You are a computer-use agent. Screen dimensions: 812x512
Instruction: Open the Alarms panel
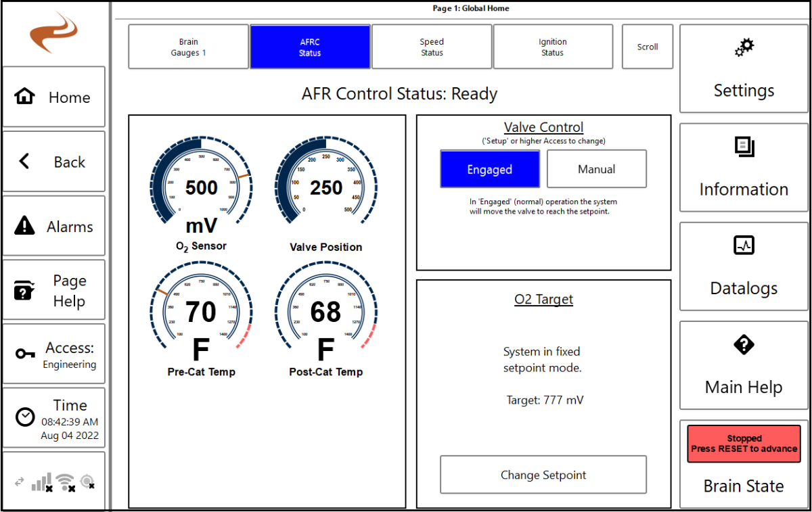[54, 226]
